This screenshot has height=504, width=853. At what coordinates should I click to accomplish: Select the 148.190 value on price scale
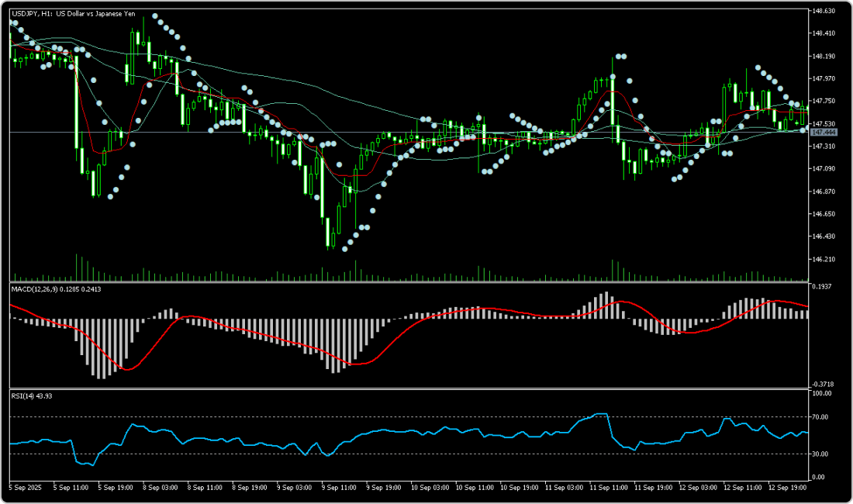(x=823, y=57)
